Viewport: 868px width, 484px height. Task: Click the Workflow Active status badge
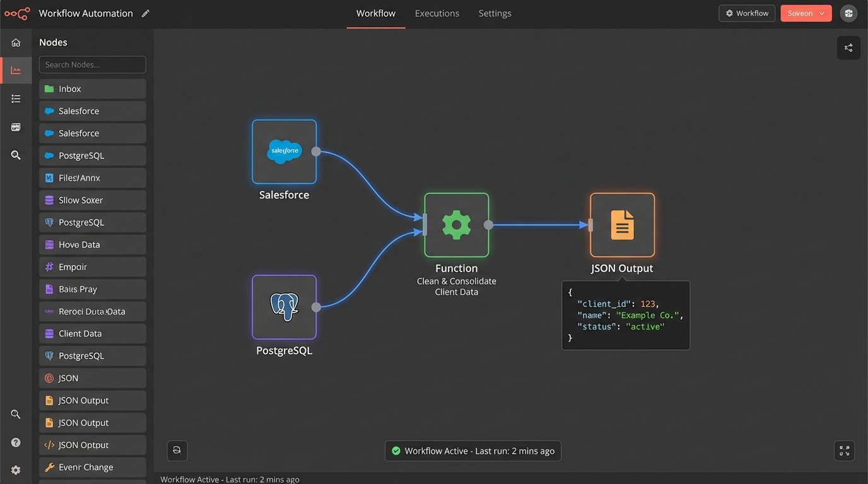tap(472, 451)
